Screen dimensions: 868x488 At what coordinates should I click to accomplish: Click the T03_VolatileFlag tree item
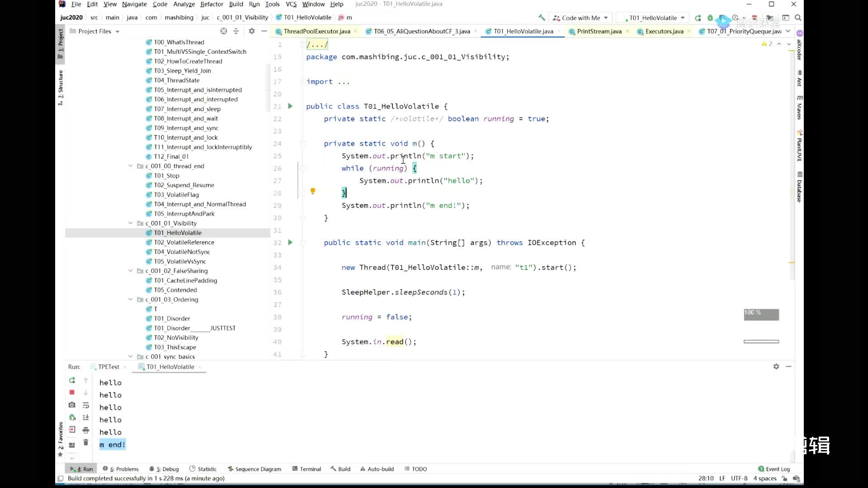(176, 194)
